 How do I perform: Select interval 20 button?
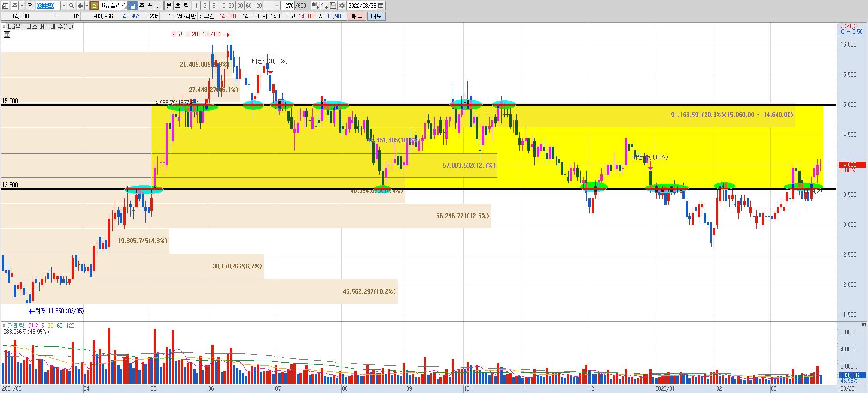click(231, 6)
